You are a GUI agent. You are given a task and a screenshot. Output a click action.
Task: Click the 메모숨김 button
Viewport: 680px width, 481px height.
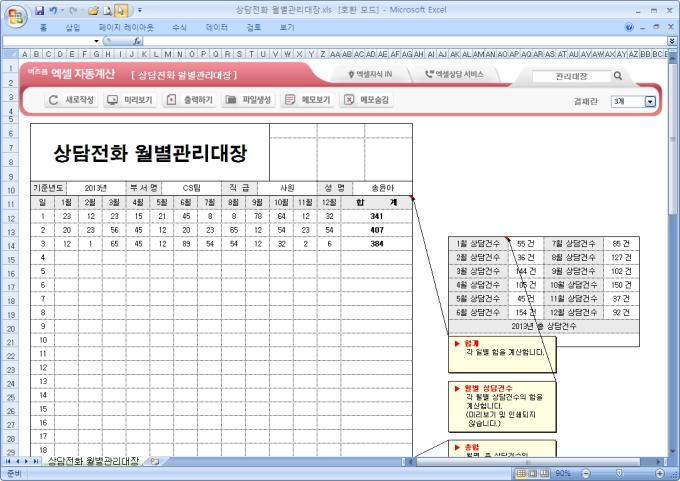click(366, 100)
